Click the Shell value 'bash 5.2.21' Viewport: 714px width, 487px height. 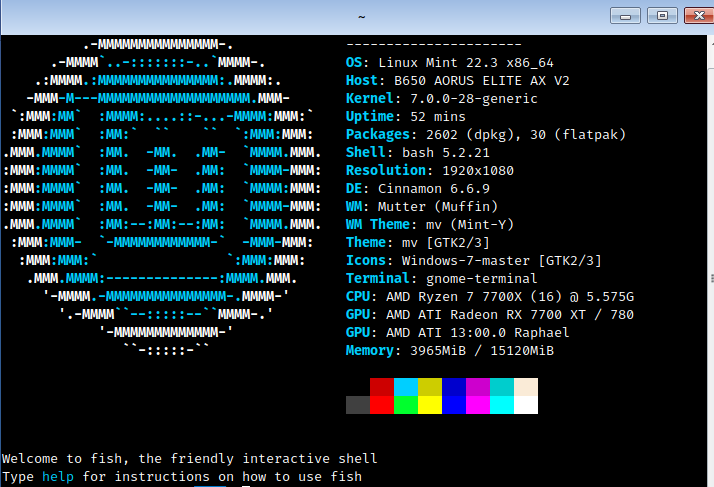[x=446, y=153]
